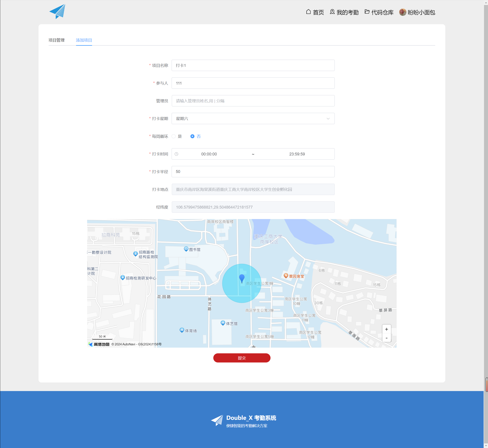This screenshot has width=488, height=448.
Task: Zoom out map with minus button
Action: click(387, 338)
